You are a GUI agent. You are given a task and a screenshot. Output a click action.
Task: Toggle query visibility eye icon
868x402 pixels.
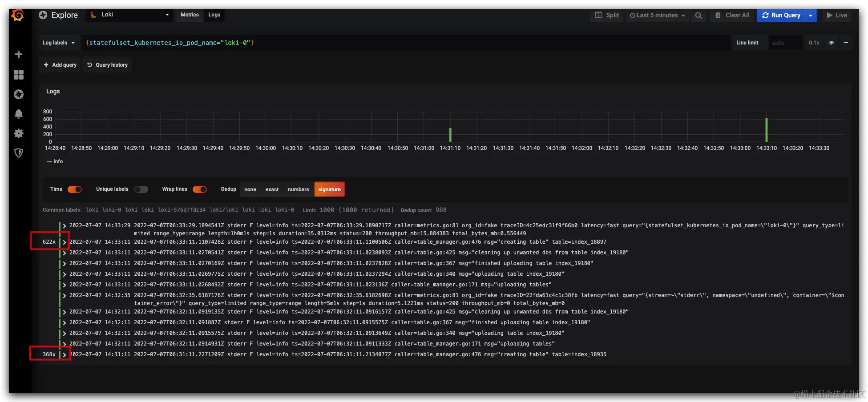831,43
